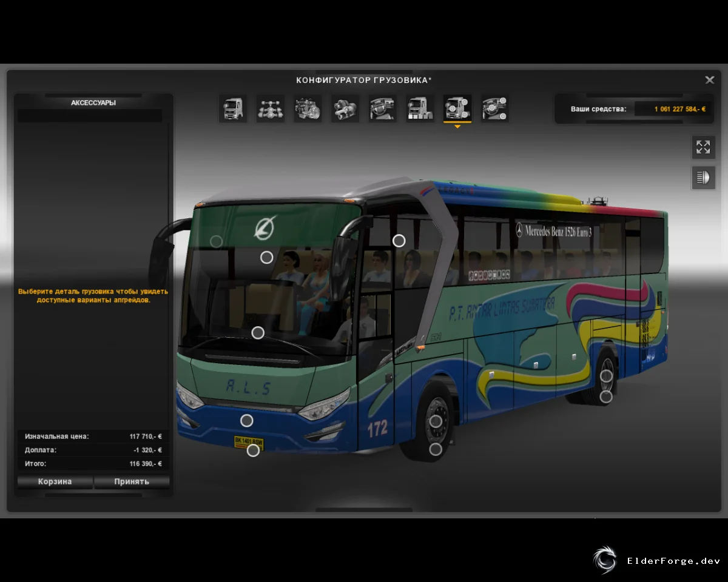Viewport: 728px width, 582px height.
Task: Select the exterior accessories category icon
Action: coord(457,109)
